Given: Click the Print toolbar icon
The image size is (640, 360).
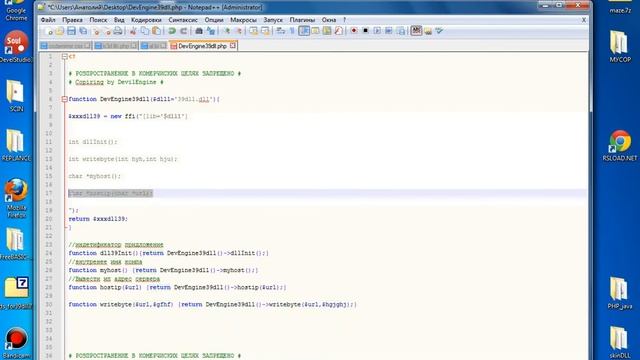Looking at the screenshot, I should pyautogui.click(x=118, y=31).
